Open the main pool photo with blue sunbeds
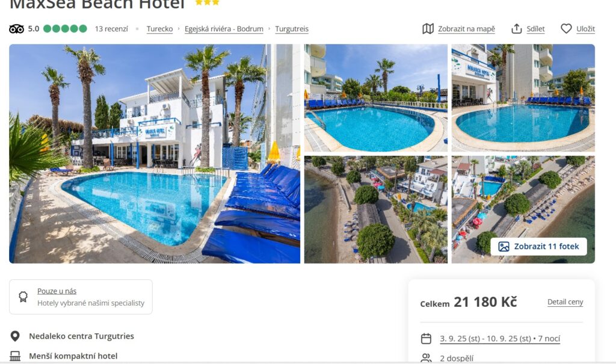Image resolution: width=616 pixels, height=364 pixels. 155,153
